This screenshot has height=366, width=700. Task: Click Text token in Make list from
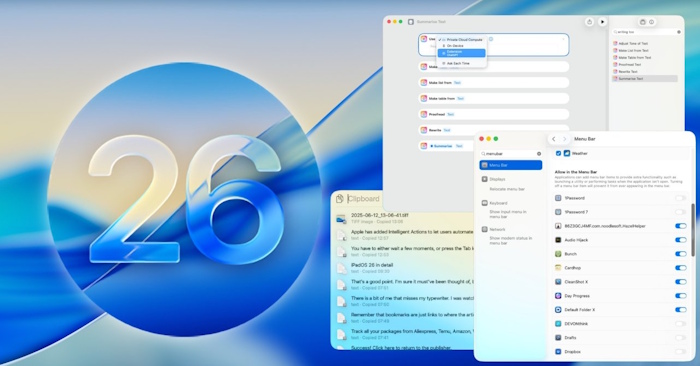457,83
